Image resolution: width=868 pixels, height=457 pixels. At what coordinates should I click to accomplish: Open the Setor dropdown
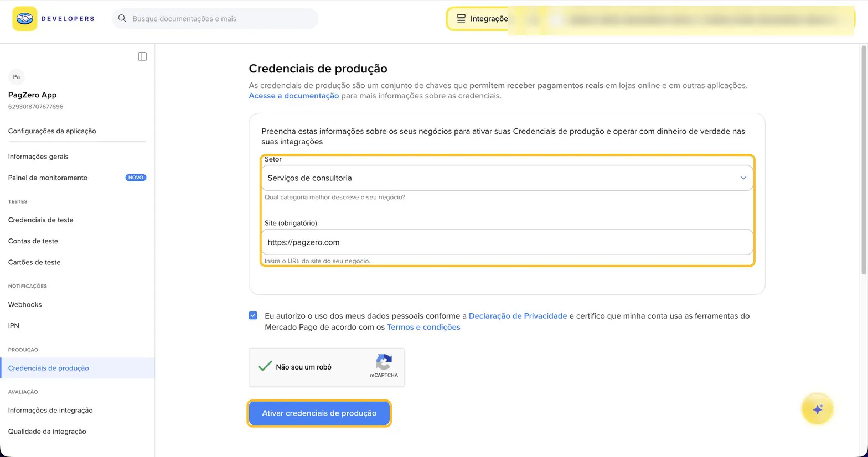click(x=507, y=178)
